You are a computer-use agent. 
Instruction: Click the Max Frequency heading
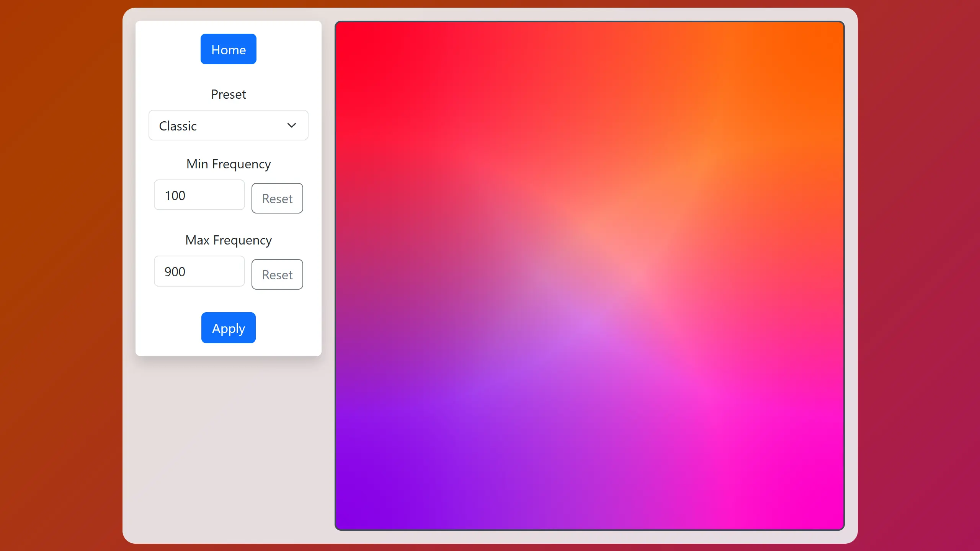(228, 240)
